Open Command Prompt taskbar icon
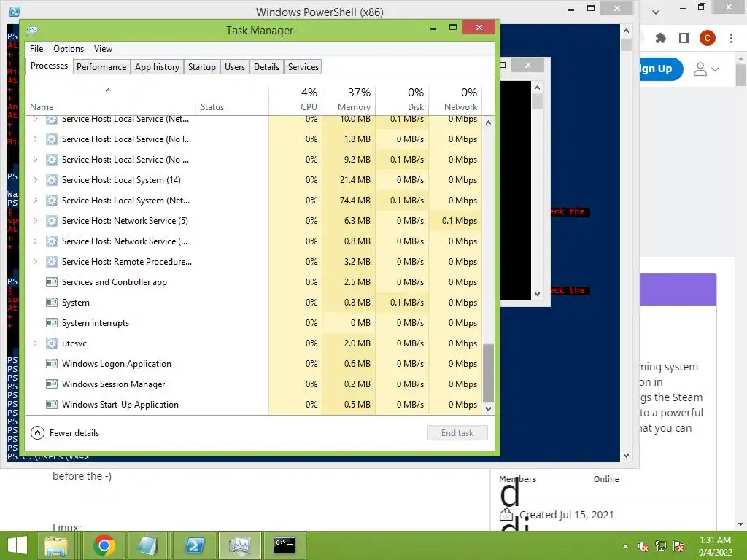Viewport: 747px width, 560px height. (x=285, y=545)
